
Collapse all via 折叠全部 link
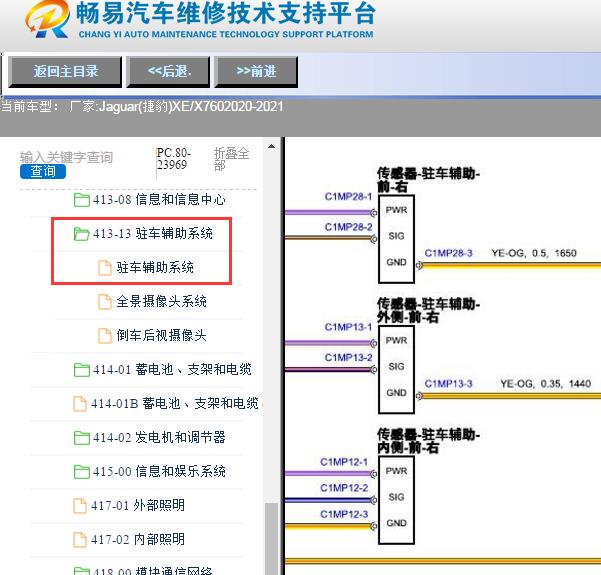[x=231, y=159]
